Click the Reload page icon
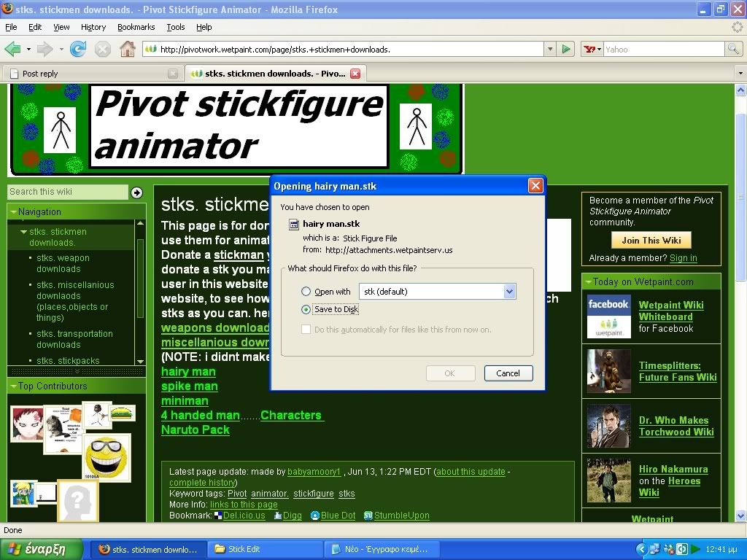This screenshot has height=560, width=747. click(x=78, y=50)
